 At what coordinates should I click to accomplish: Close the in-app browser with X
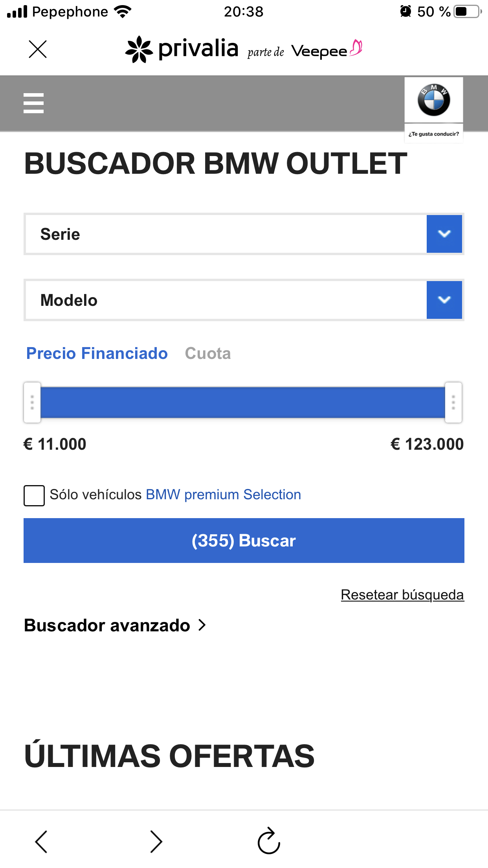click(x=38, y=49)
